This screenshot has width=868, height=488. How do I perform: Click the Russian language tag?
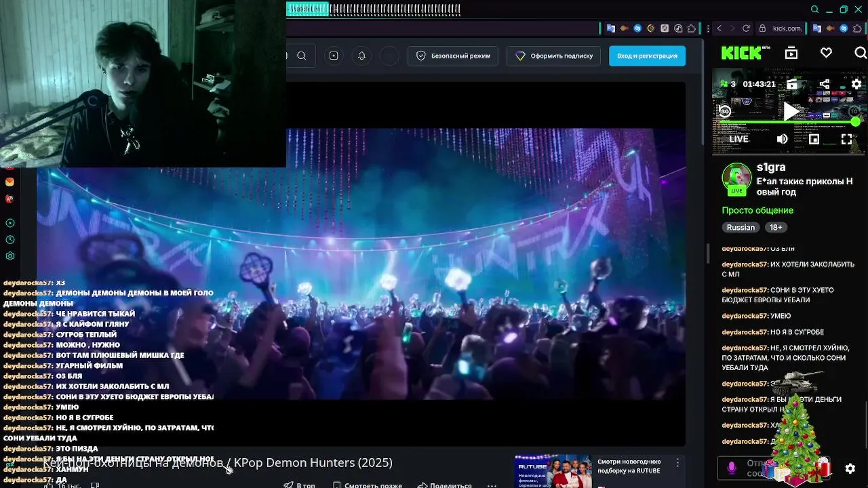[x=741, y=228]
